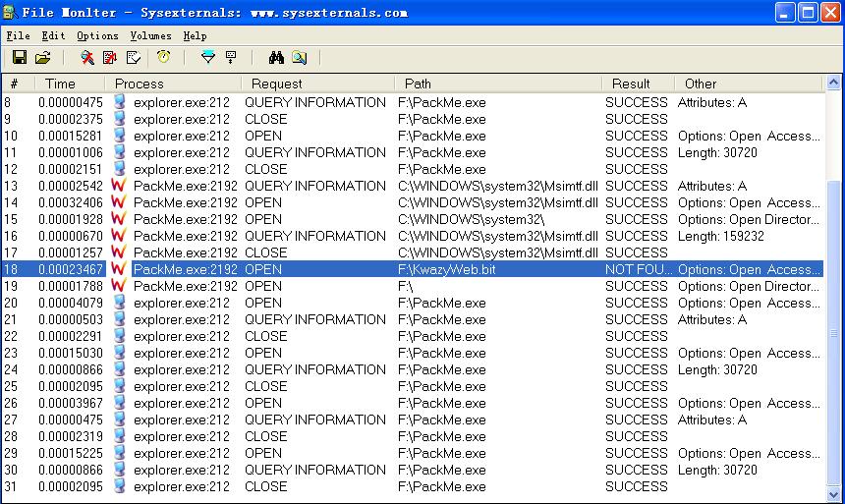Click the Find binoculars icon
The height and width of the screenshot is (504, 845).
(276, 57)
